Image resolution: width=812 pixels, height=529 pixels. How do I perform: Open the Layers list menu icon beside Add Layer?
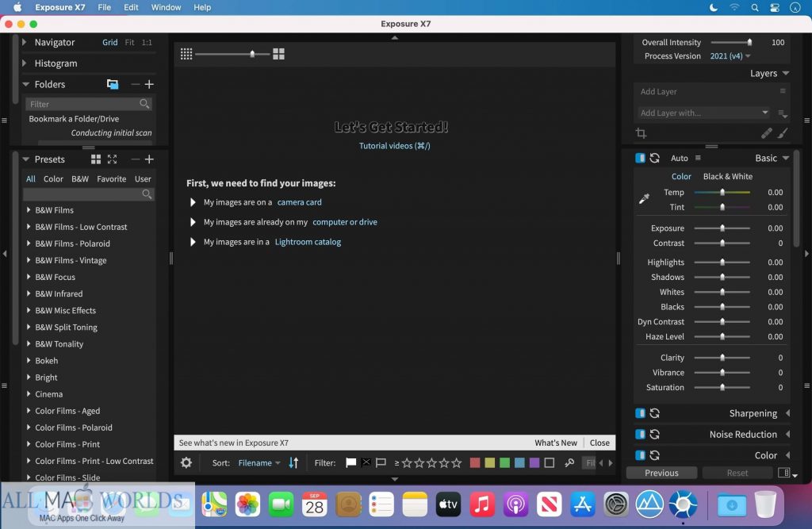coord(783,91)
